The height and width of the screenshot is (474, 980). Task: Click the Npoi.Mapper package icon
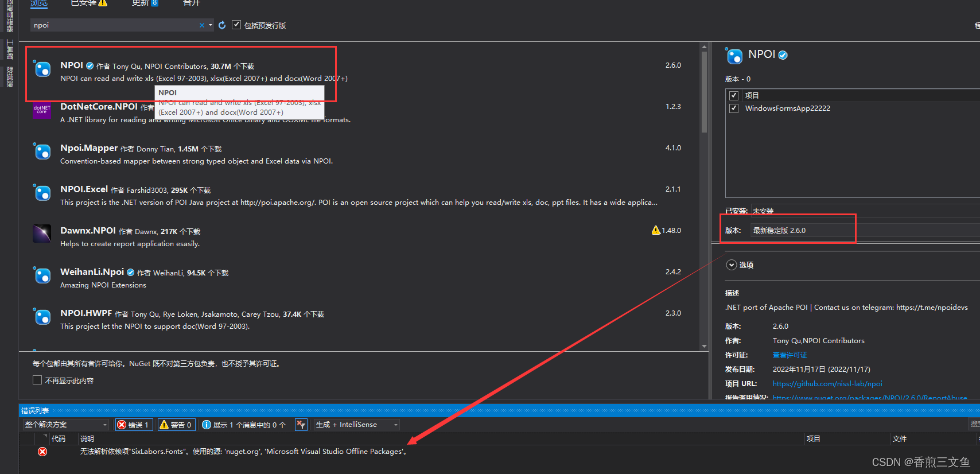pyautogui.click(x=42, y=151)
